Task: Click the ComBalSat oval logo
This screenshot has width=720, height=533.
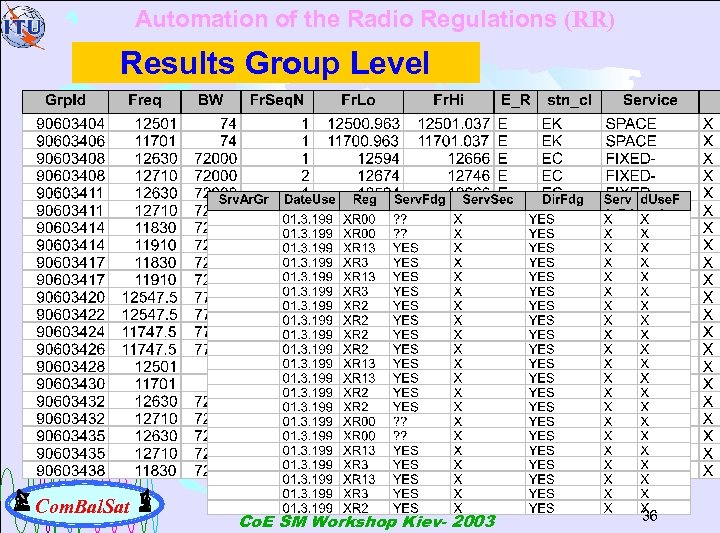Action: 84,505
